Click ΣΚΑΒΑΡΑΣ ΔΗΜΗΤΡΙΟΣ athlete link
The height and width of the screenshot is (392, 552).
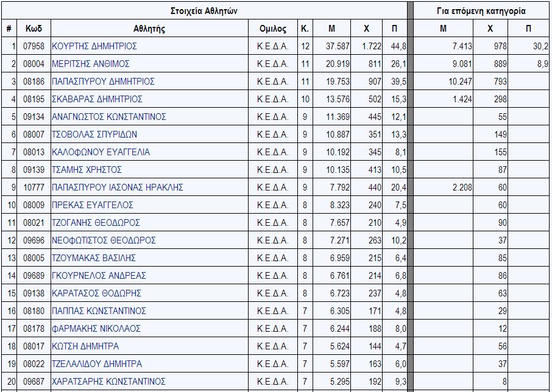pos(97,99)
